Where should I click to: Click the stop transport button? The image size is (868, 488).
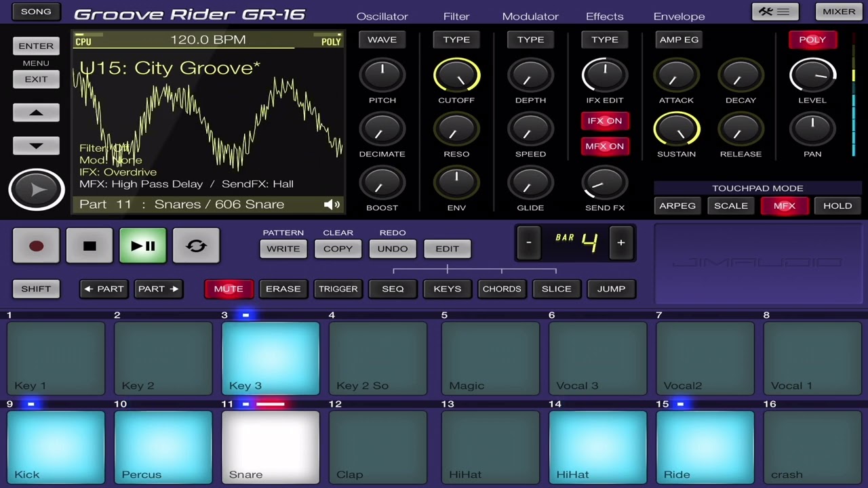90,245
